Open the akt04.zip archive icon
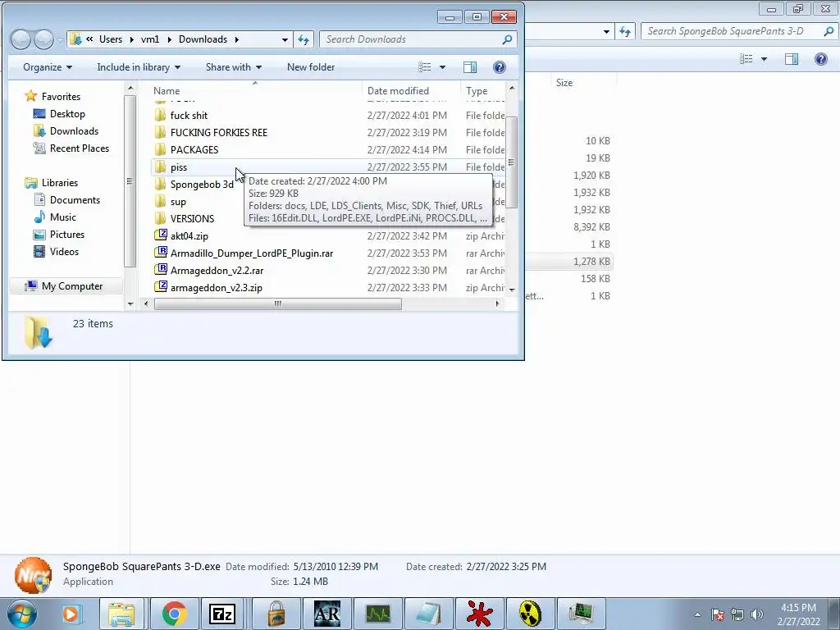 [x=161, y=235]
